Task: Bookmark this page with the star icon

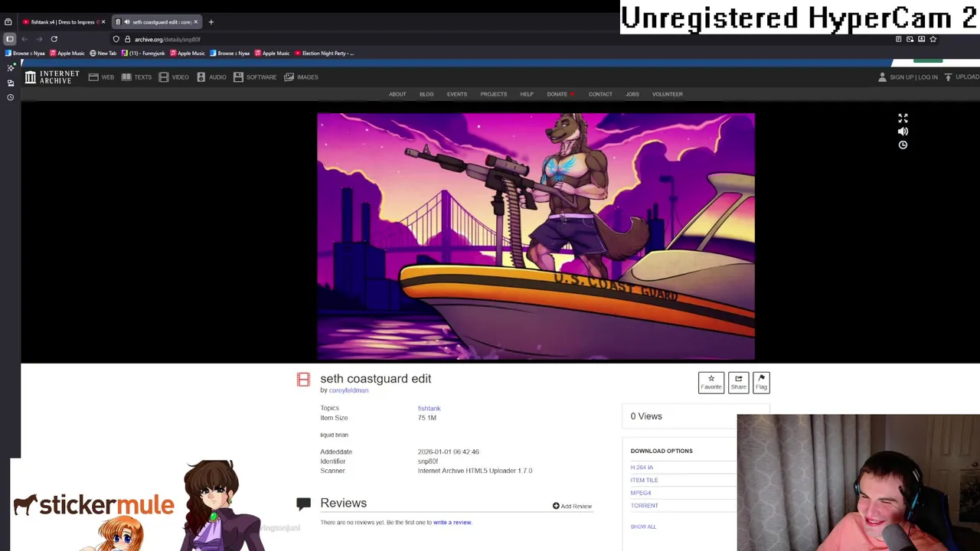Action: (933, 39)
